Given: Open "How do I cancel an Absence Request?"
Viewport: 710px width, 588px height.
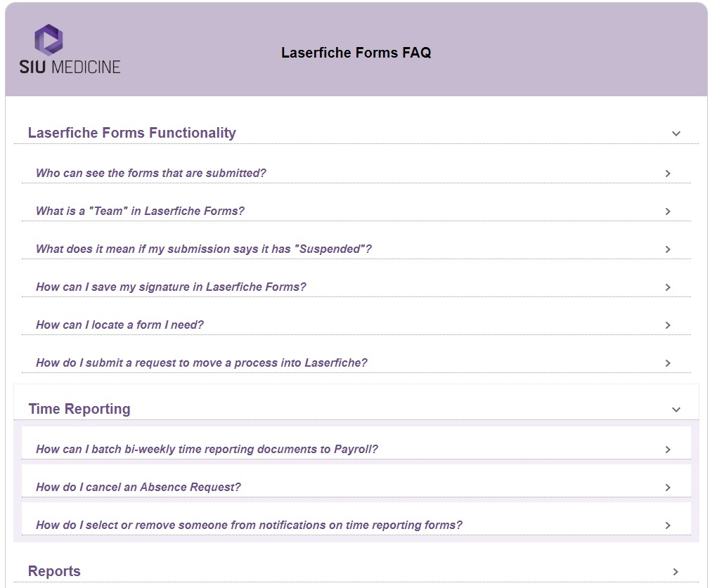Looking at the screenshot, I should [138, 487].
